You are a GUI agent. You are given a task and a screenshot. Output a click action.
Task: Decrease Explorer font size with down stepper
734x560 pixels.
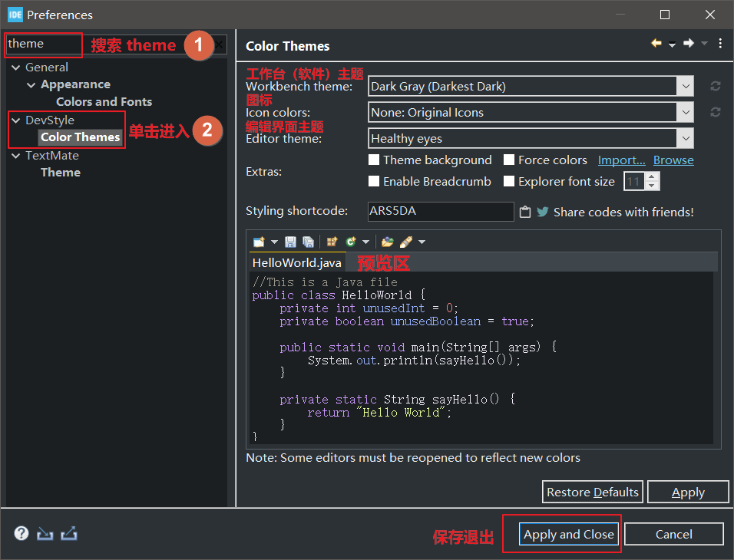pos(652,186)
